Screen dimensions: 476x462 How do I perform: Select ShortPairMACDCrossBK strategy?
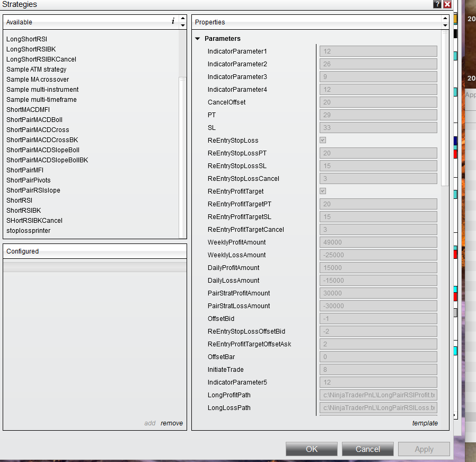(x=42, y=140)
